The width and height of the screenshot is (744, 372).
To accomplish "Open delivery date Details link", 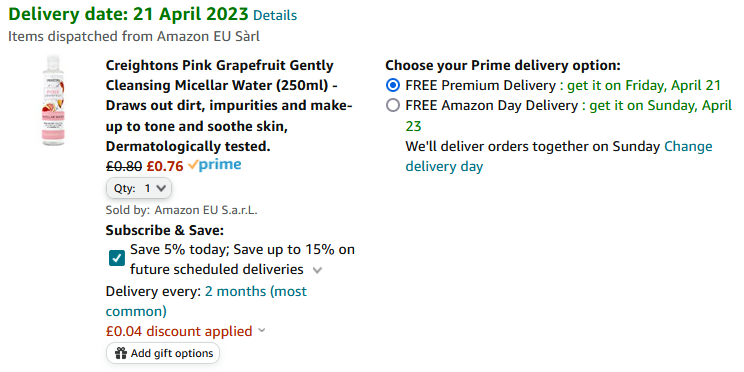I will coord(275,16).
